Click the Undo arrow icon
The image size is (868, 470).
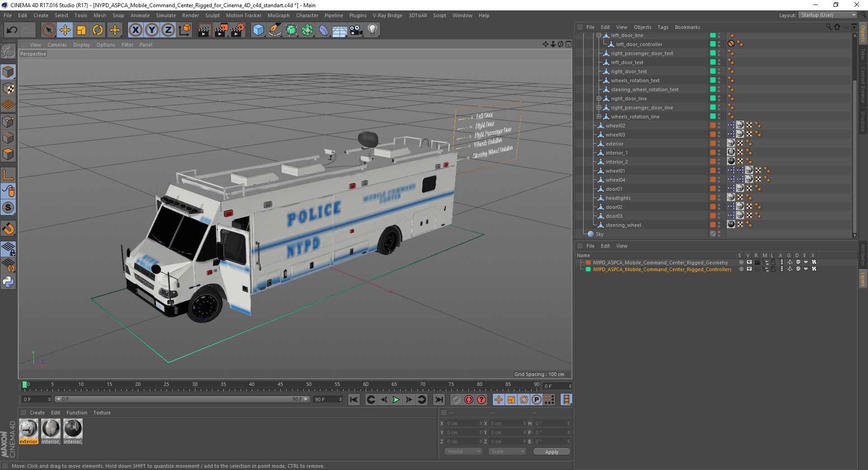pos(12,30)
